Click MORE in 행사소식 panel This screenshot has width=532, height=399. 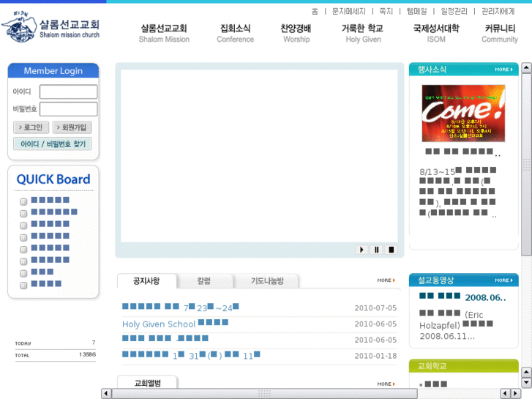[x=504, y=70]
